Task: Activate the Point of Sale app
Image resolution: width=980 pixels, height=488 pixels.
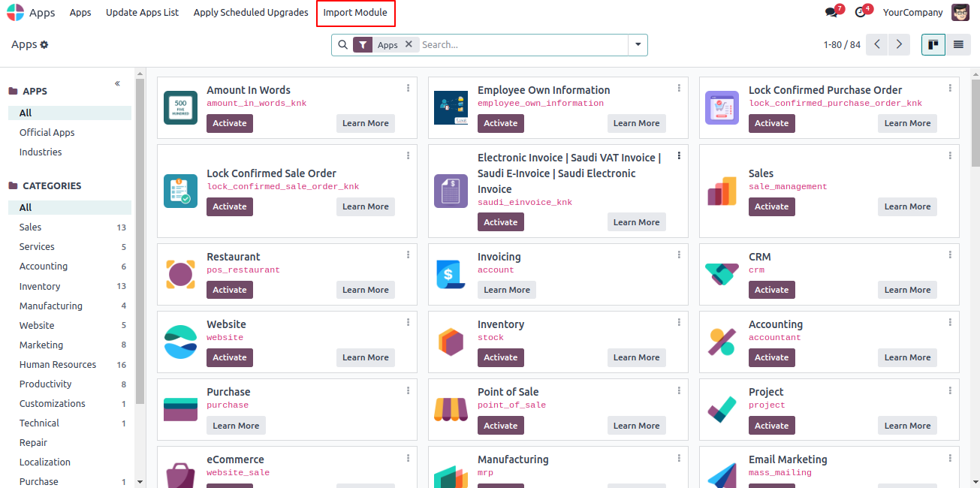Action: [501, 426]
